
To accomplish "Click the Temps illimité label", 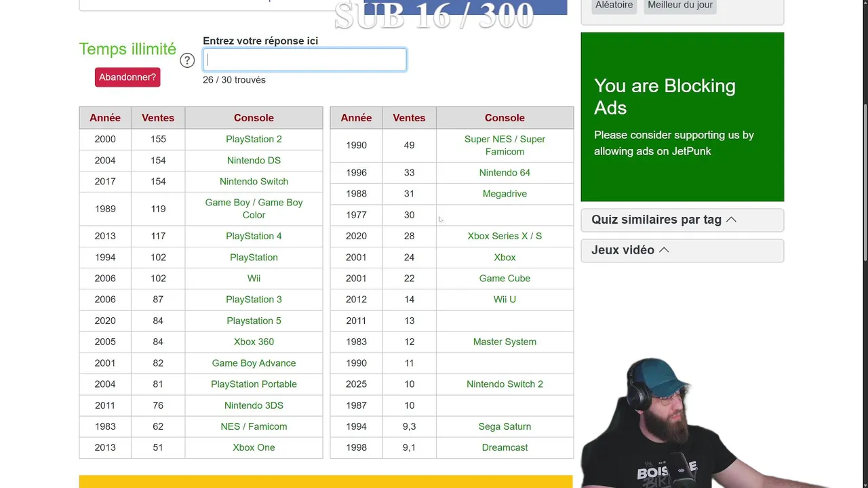I will tap(127, 49).
